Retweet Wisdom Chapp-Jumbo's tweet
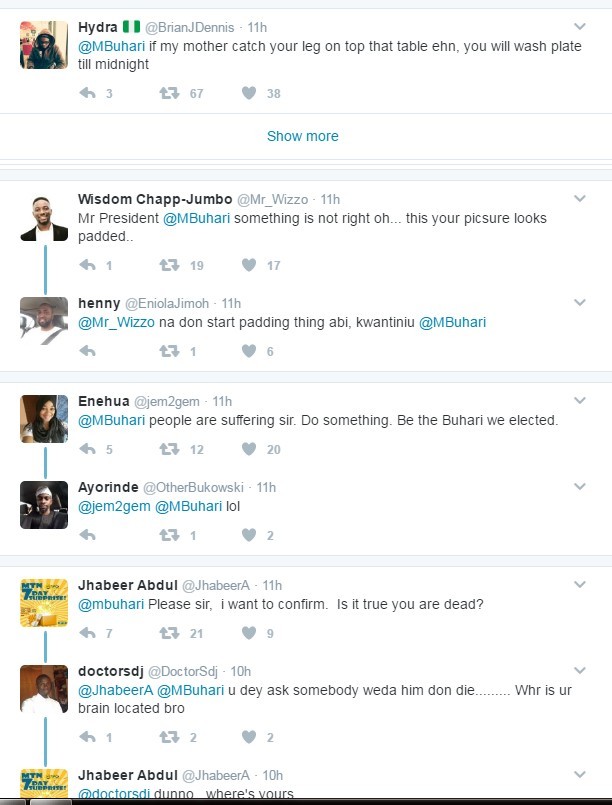 pos(169,265)
